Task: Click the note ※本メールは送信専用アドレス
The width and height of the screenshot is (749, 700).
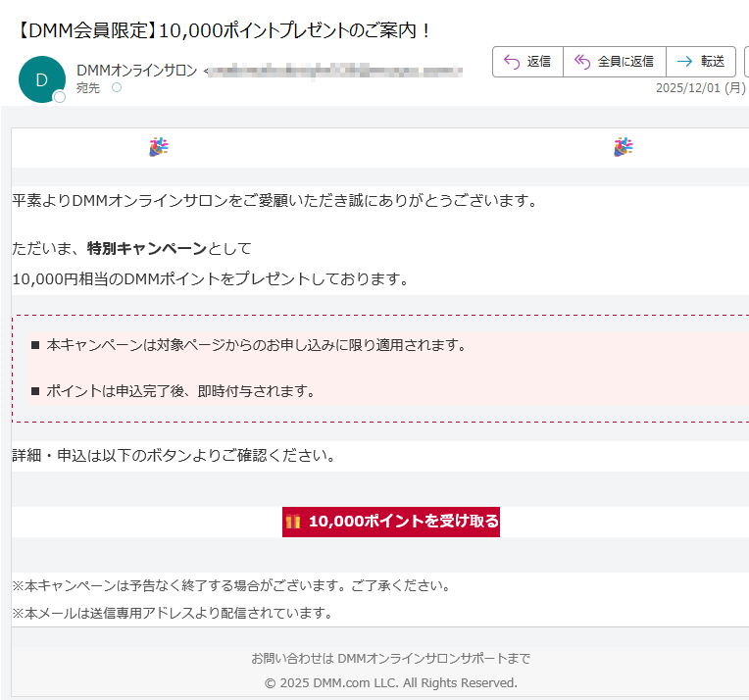Action: 173,613
